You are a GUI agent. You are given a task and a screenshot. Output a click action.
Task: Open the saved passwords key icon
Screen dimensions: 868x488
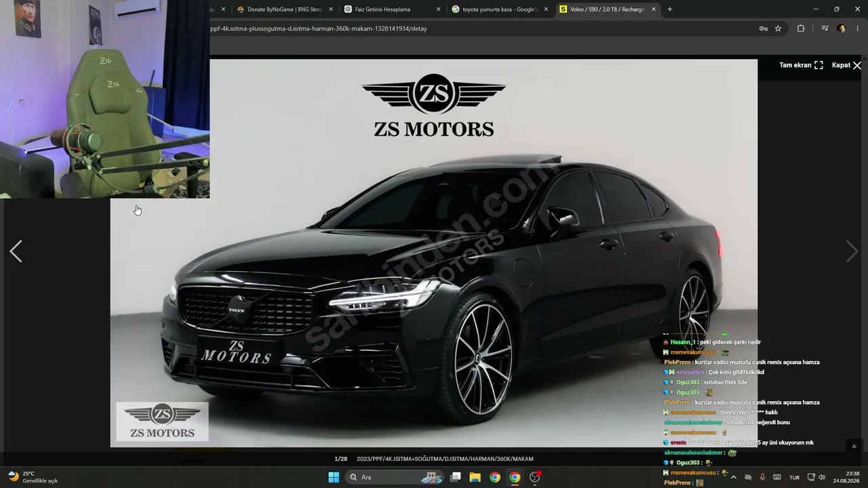tap(764, 28)
